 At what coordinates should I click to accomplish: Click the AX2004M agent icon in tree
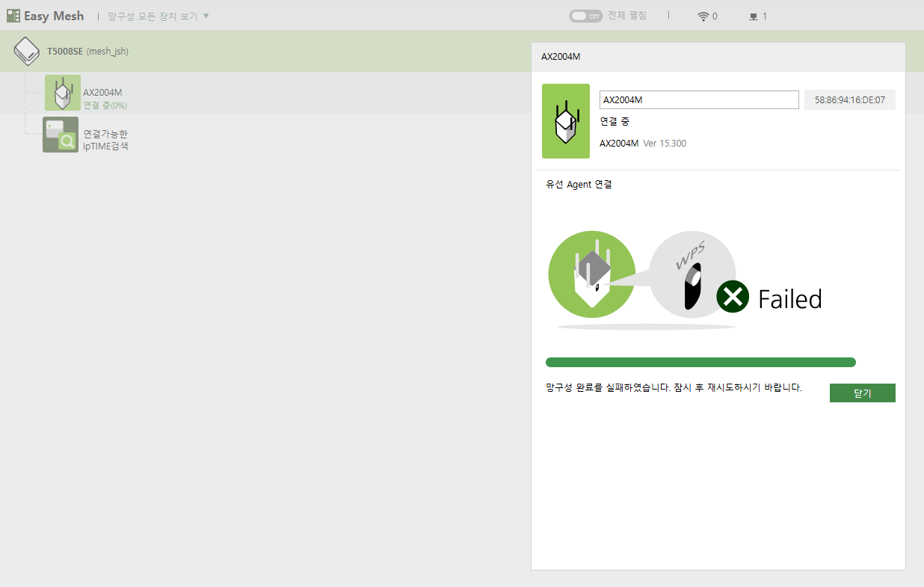coord(63,93)
